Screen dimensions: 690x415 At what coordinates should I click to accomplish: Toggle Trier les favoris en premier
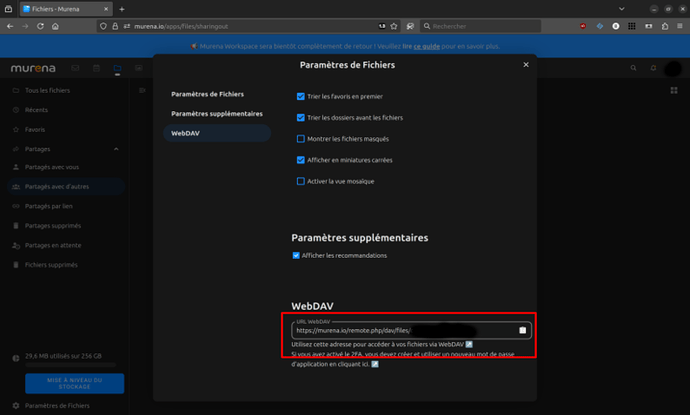pyautogui.click(x=301, y=96)
